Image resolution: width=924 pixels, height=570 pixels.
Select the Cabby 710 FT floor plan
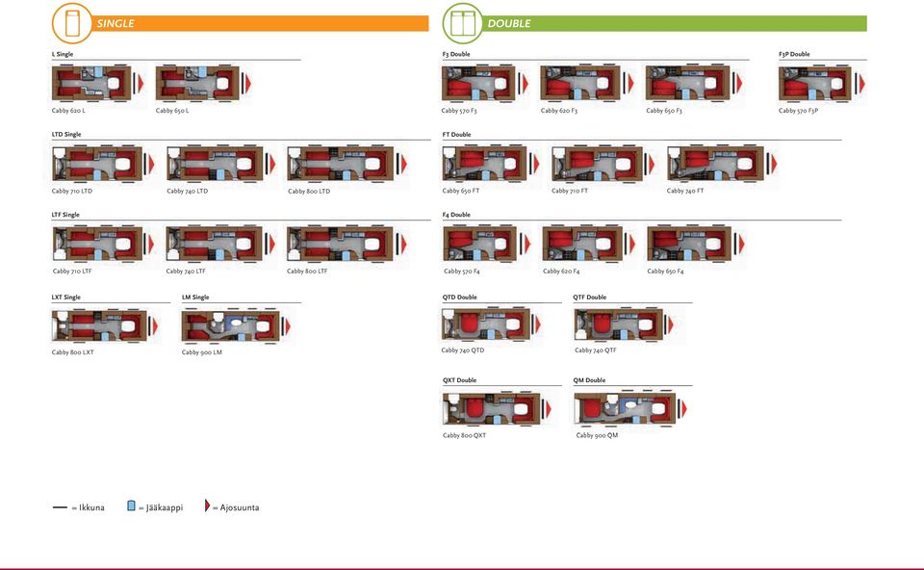point(603,164)
